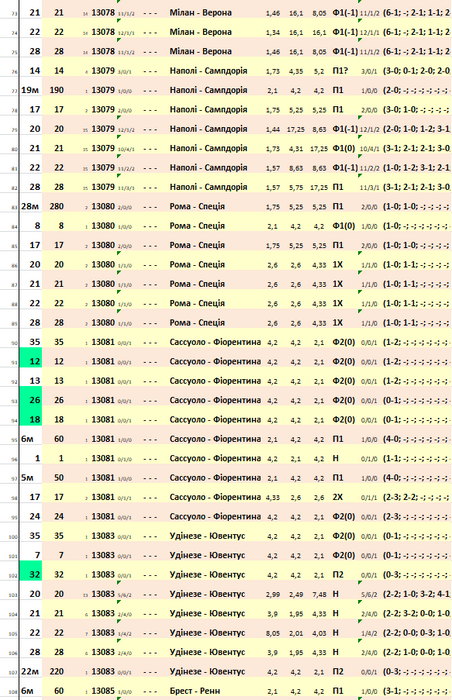Screen dimensions: 452x700
Task: Select the score cell starting "(2-2; 0-0; 0-3"
Action: tap(416, 633)
